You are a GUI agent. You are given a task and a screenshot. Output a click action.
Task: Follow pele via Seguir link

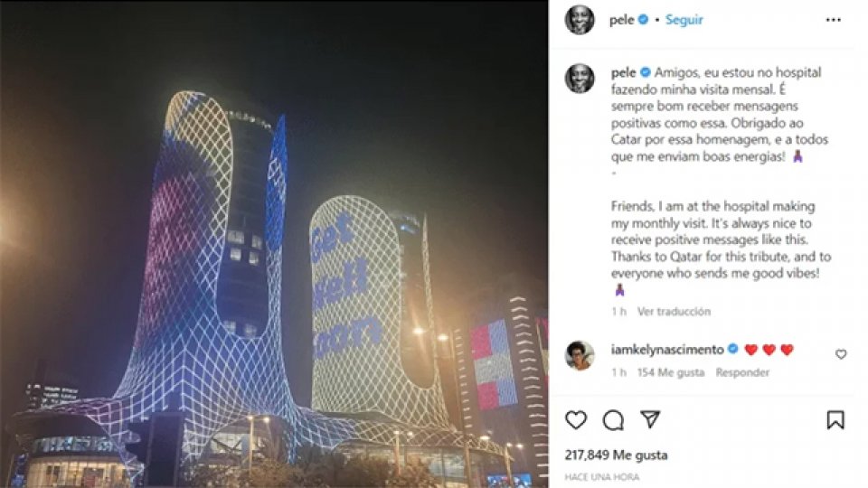[x=684, y=20]
